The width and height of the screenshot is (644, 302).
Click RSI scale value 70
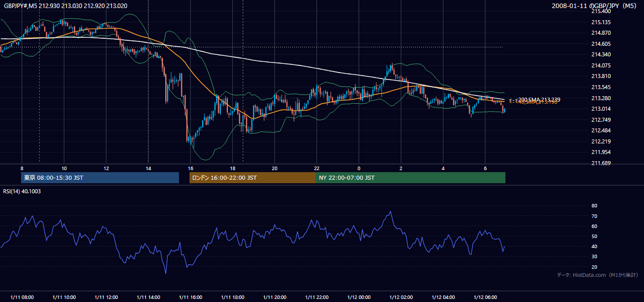coord(594,216)
